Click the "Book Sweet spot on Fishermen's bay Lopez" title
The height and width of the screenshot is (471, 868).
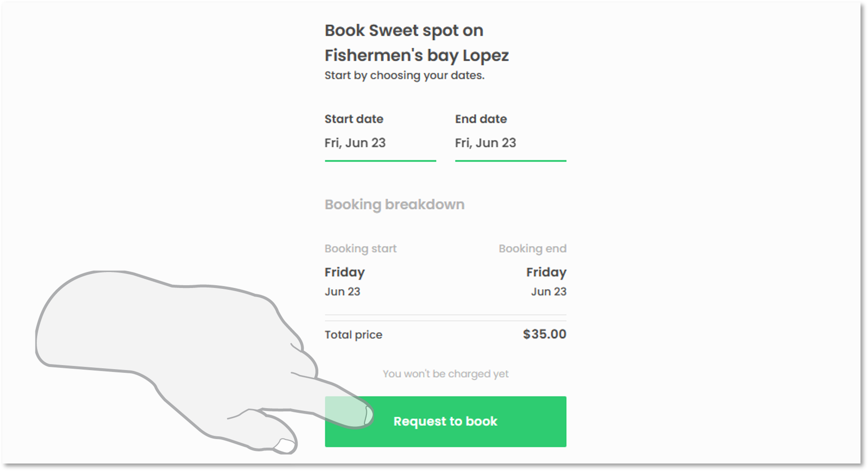(x=416, y=43)
